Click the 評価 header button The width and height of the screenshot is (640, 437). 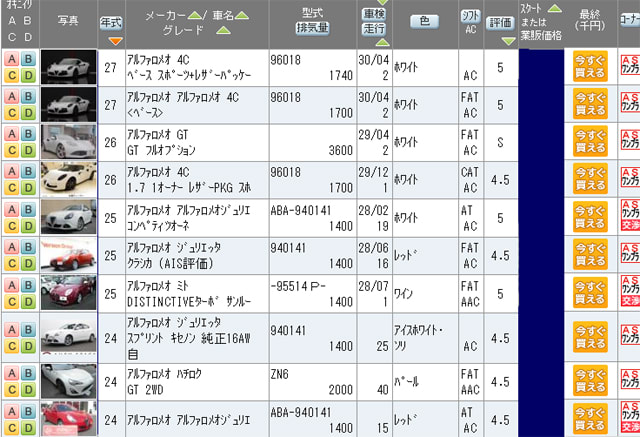[500, 23]
